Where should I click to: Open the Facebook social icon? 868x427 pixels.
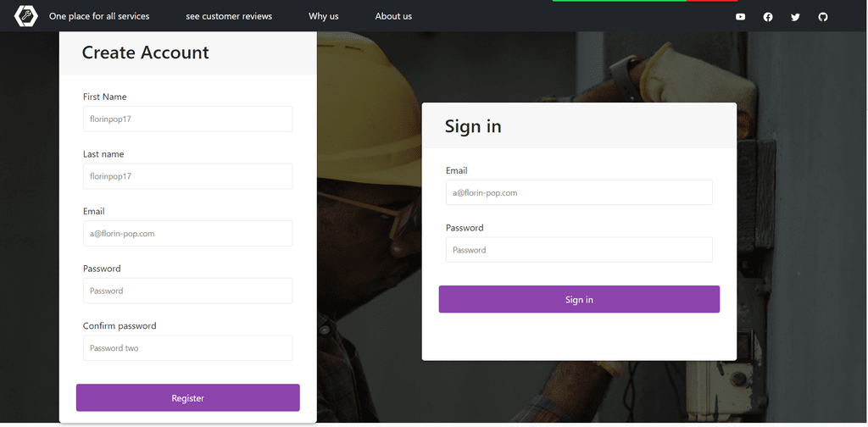tap(768, 17)
